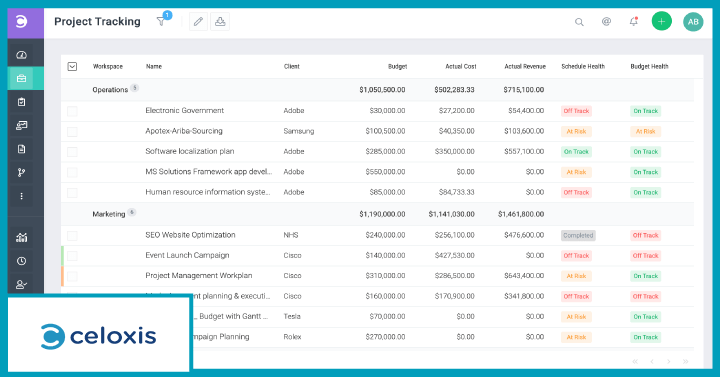Collapse the Marketing workspace group
This screenshot has height=377, width=720.
click(x=109, y=214)
